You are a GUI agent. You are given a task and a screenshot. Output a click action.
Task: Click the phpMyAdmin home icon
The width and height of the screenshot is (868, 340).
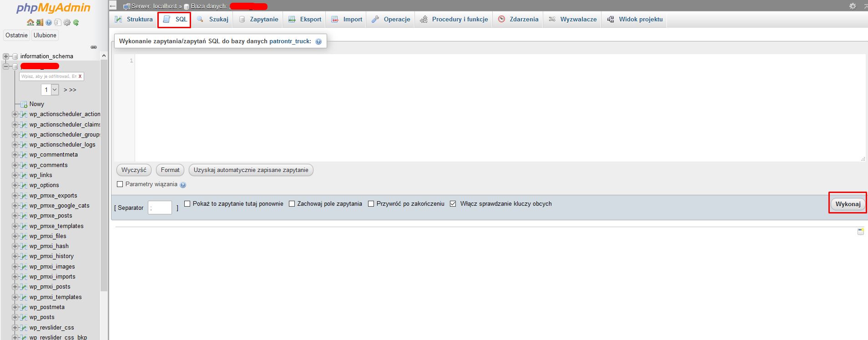click(30, 22)
